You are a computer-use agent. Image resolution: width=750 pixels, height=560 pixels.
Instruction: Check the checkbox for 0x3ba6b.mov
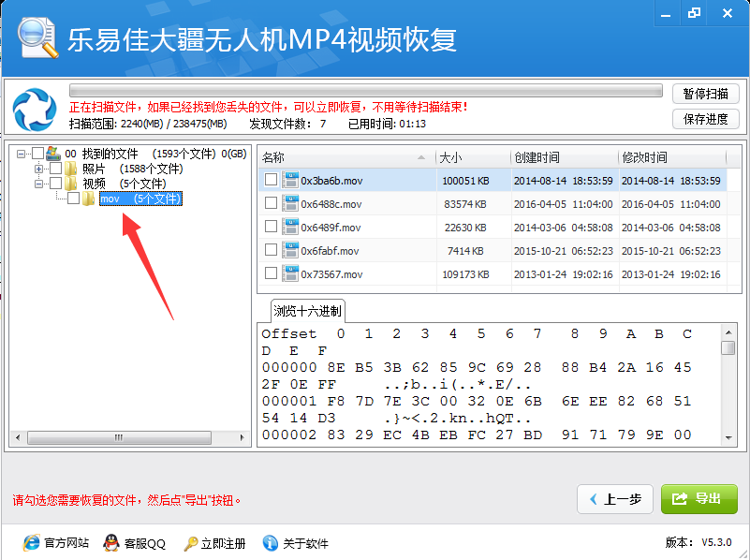pos(270,180)
